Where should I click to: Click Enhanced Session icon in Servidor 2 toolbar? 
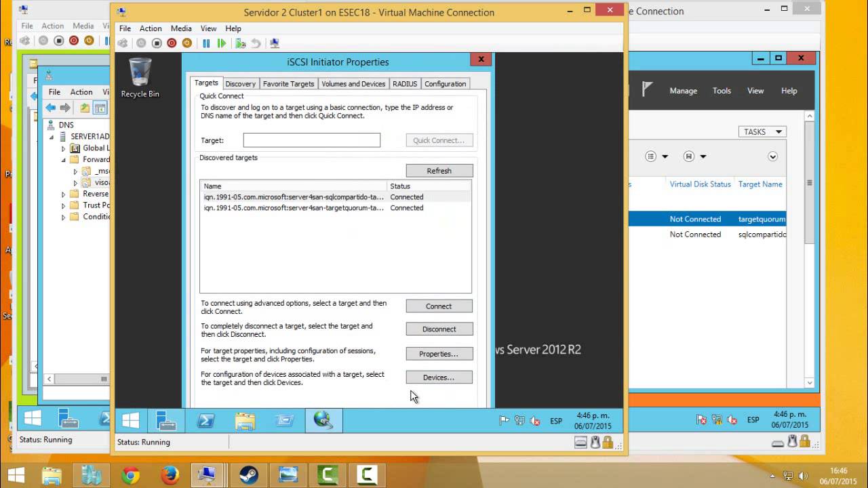tap(275, 43)
